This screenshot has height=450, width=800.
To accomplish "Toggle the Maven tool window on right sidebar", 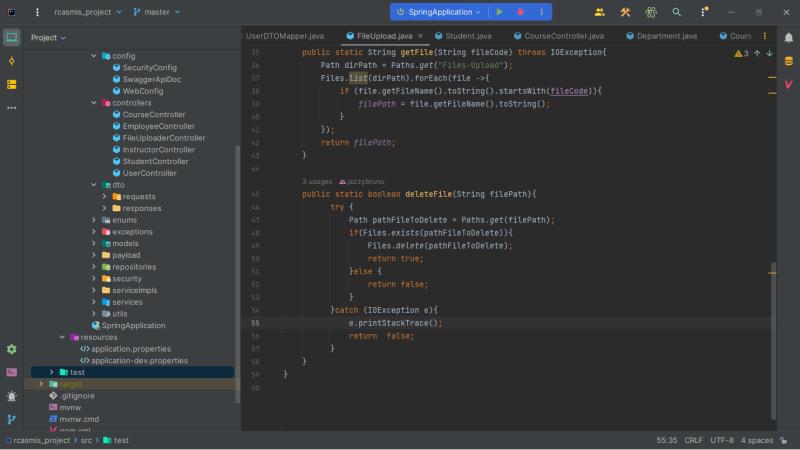I will click(x=788, y=85).
